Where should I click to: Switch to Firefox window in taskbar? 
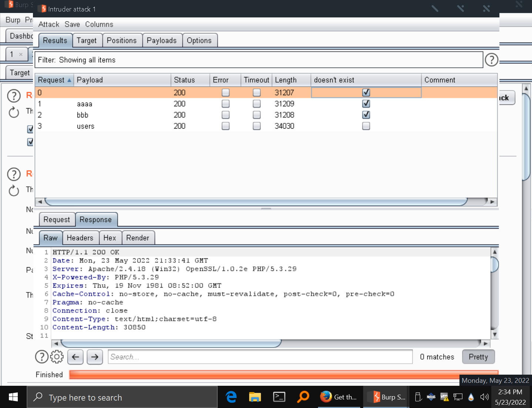coord(339,397)
